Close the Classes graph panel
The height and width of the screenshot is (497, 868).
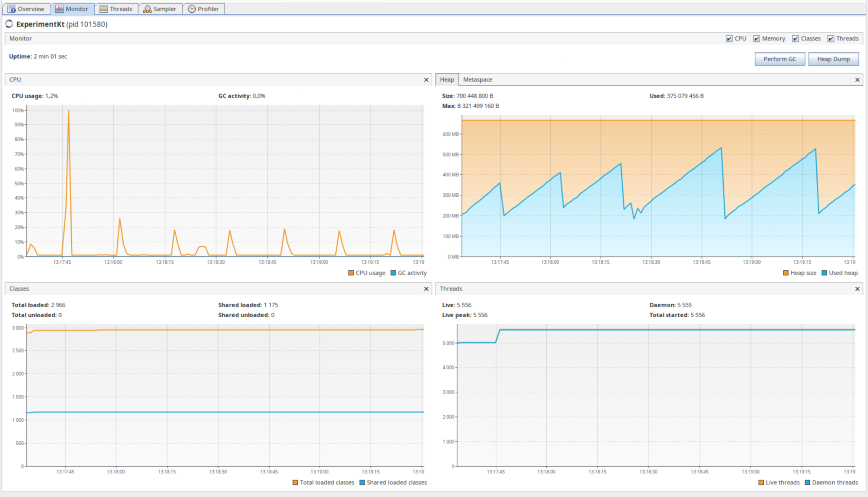click(x=426, y=289)
